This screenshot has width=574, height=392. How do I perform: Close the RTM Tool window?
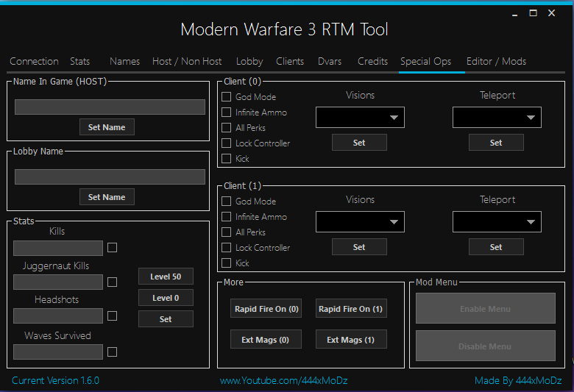(552, 13)
